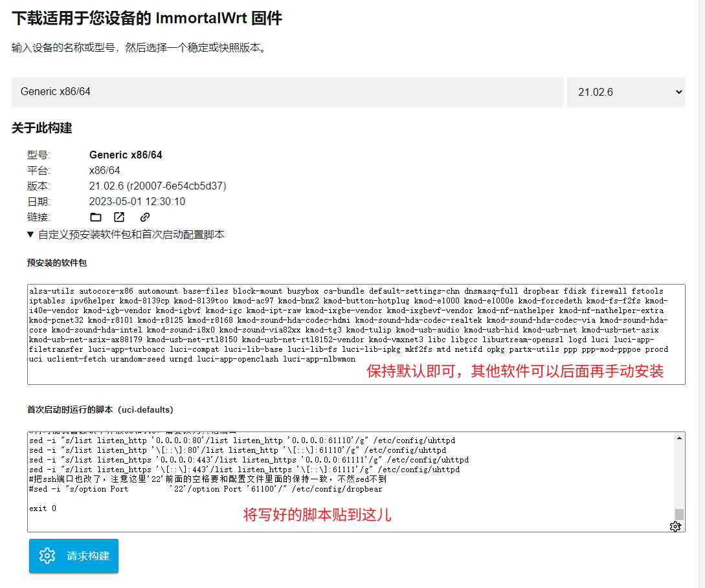Click script box scrollbar up arrow
Screen dimensions: 705x588
(679, 438)
